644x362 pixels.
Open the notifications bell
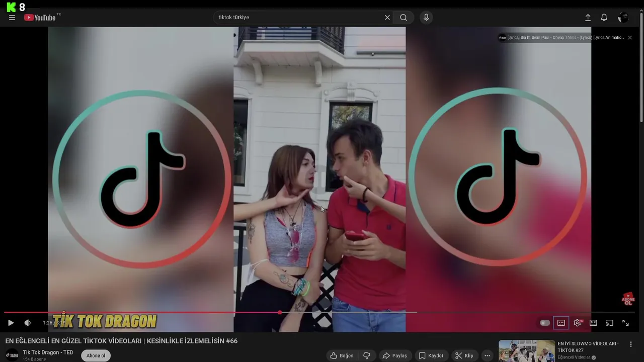tap(604, 18)
